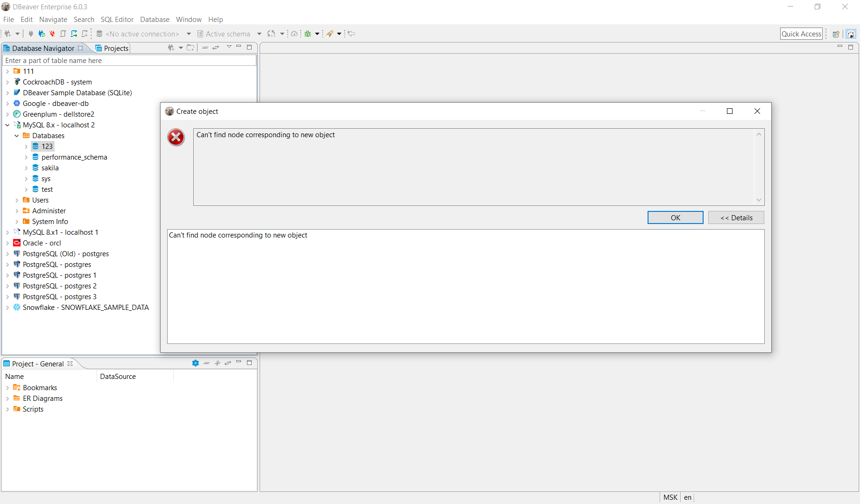Create a new folder in Database Navigator
Viewport: 860px width, 504px height.
point(191,47)
